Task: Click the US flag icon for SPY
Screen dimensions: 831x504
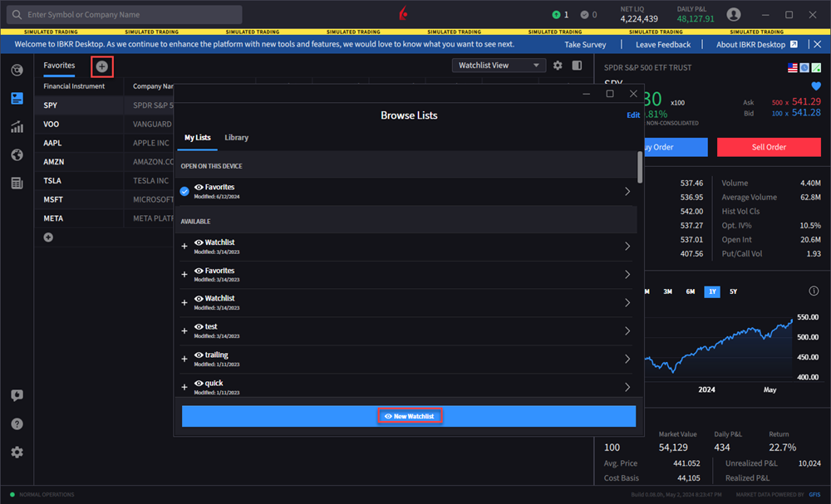Action: pos(792,68)
